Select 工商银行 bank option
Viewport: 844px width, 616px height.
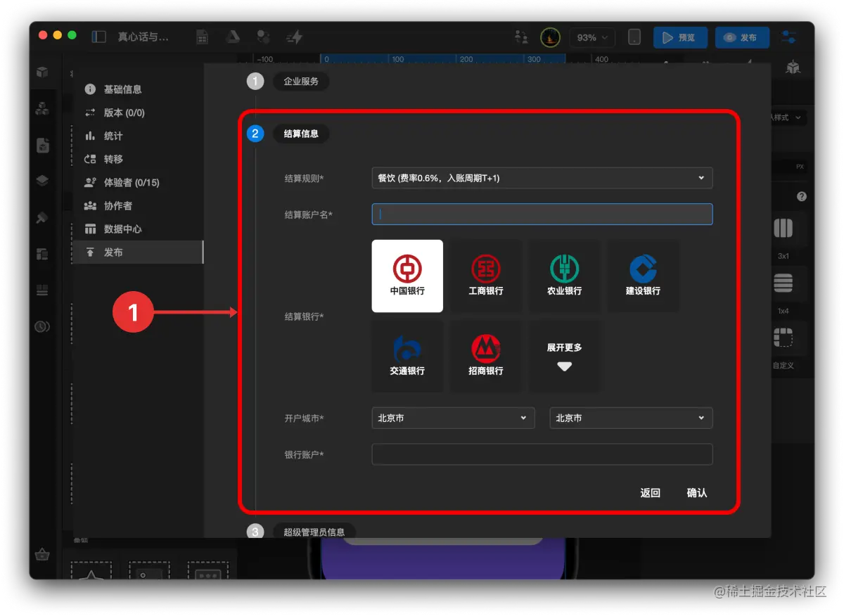(486, 276)
